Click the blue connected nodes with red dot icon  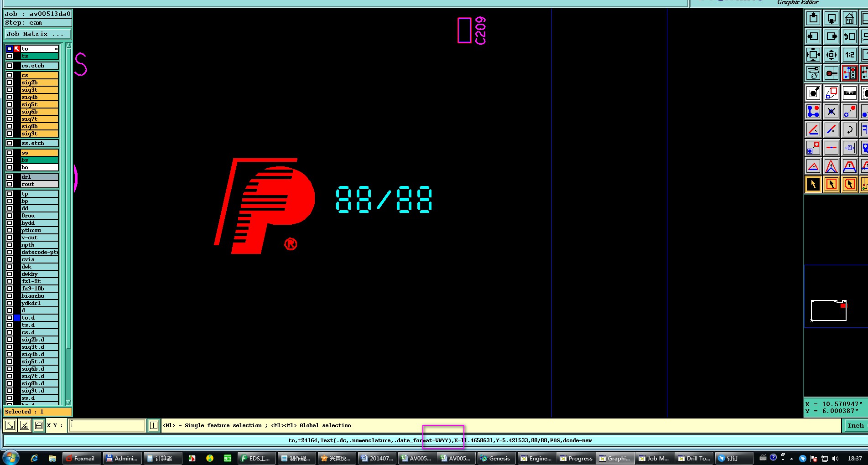(x=813, y=111)
